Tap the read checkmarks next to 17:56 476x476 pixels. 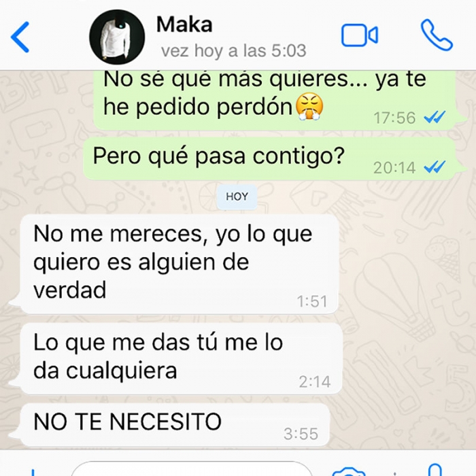pos(435,117)
